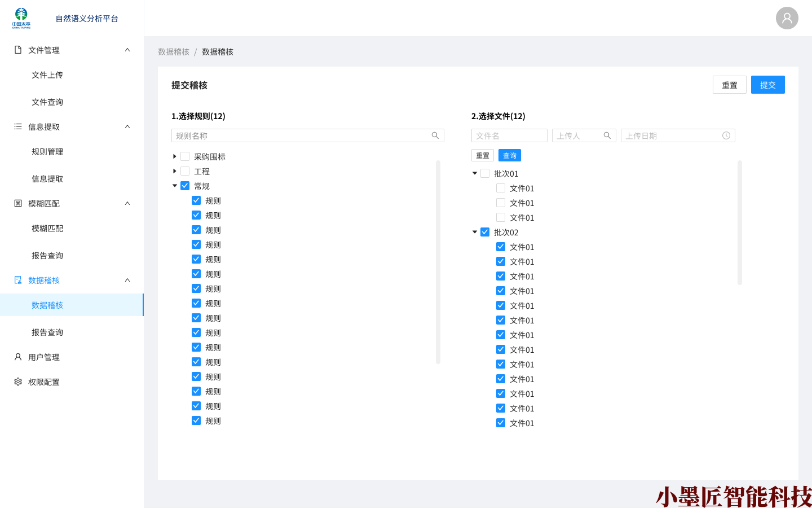The width and height of the screenshot is (812, 508).
Task: Collapse the 批次02 tree node
Action: coord(475,232)
